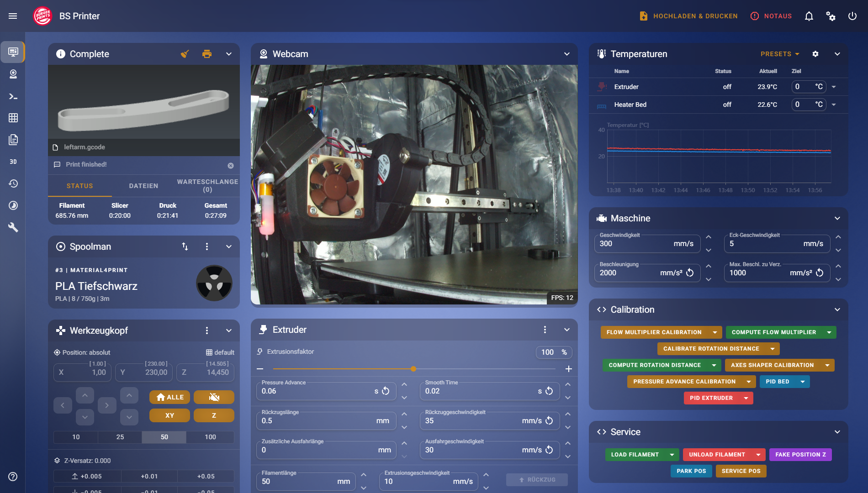
Task: Open the hamburger navigation menu
Action: (x=13, y=16)
